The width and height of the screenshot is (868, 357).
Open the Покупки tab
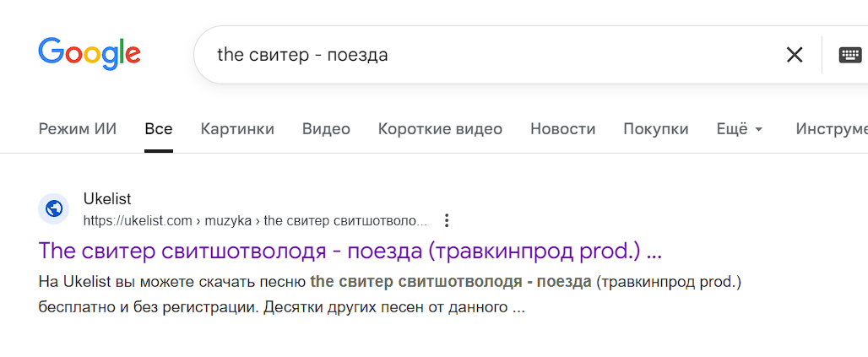[x=655, y=129]
